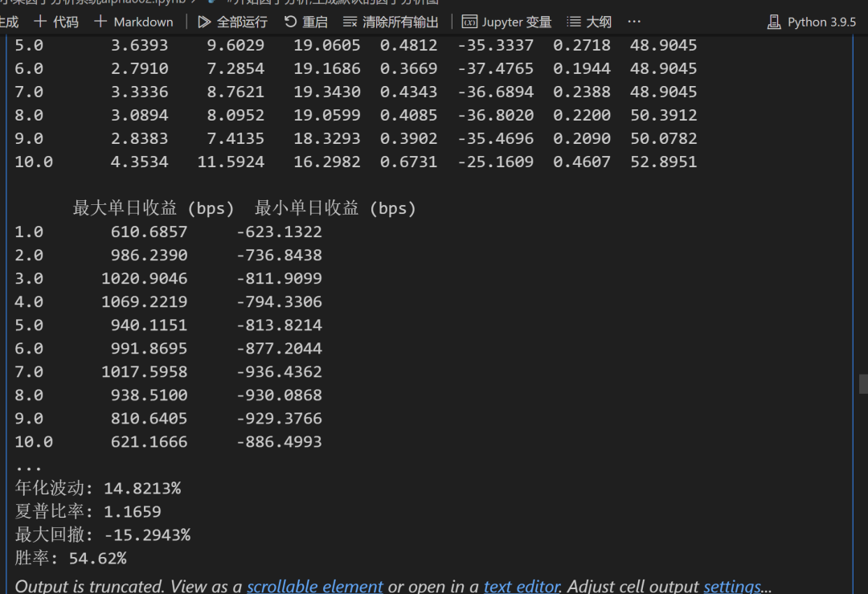Screen dimensions: 868x594
Task: Click the 夏普比率: 1.1659 line
Action: coord(88,511)
